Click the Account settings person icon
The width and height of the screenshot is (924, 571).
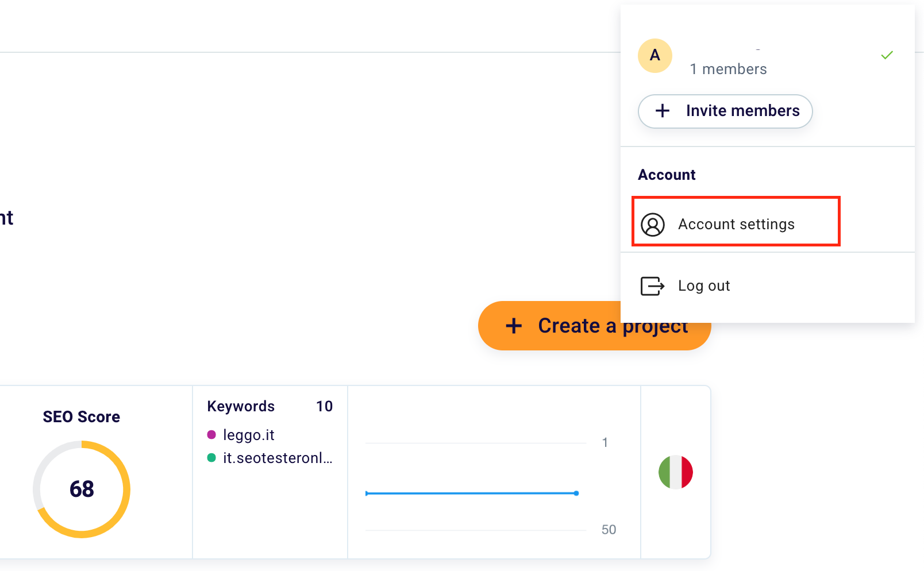click(653, 225)
